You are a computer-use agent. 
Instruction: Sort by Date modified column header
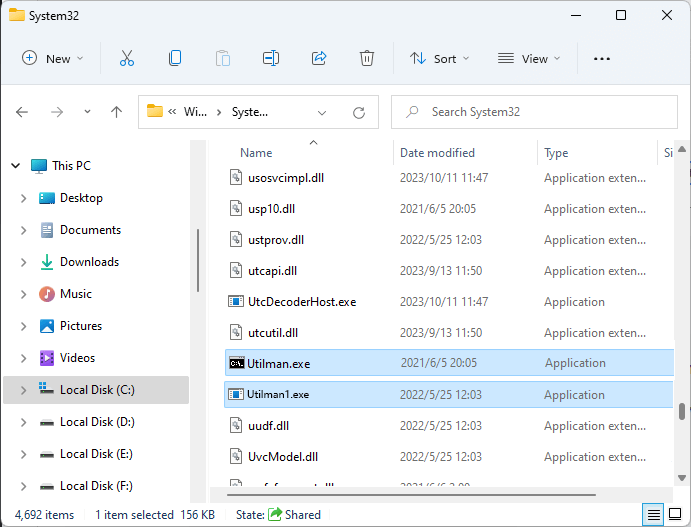tap(437, 153)
